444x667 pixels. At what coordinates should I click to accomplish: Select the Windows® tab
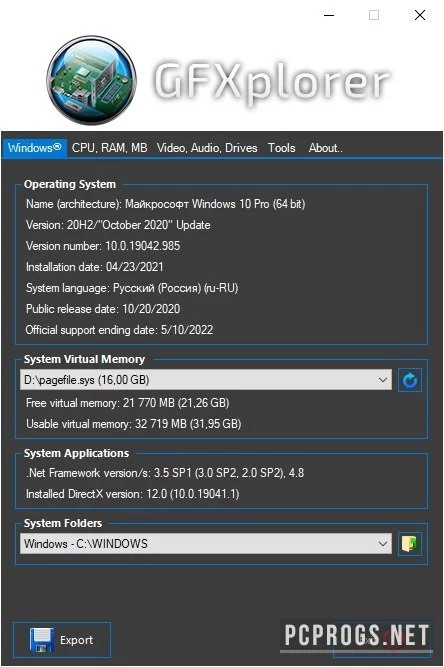click(x=34, y=148)
